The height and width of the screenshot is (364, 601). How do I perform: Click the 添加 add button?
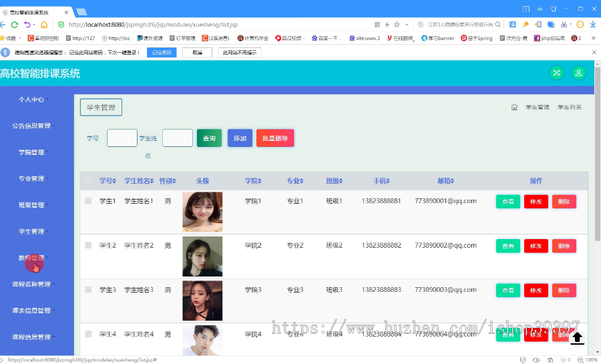(x=240, y=138)
